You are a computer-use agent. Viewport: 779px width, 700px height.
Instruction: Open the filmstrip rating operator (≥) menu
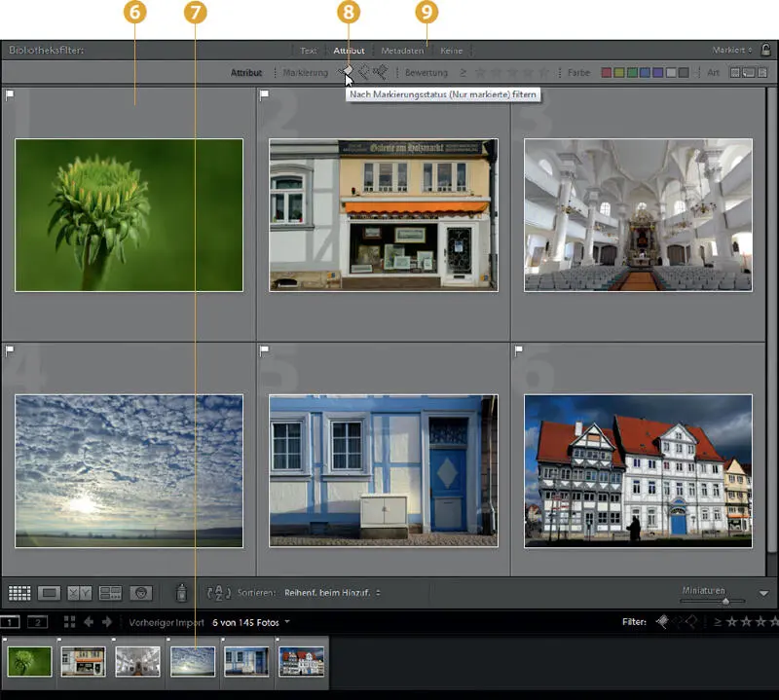[x=718, y=622]
